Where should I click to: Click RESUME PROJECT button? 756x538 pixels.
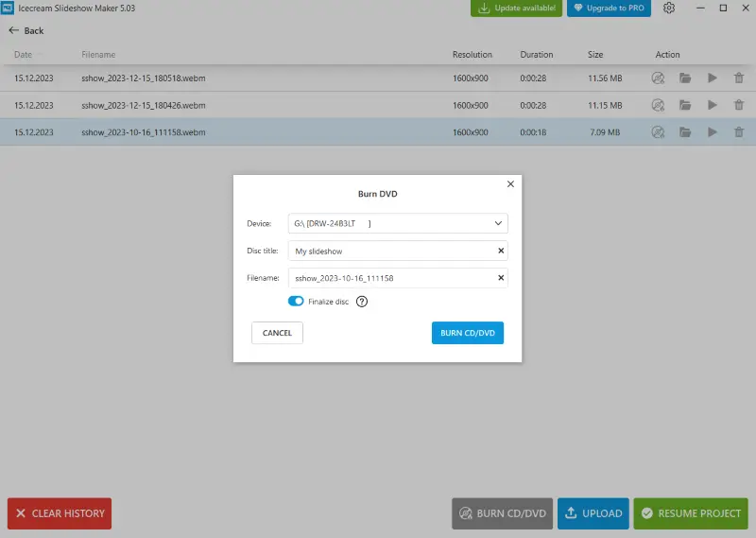pos(691,513)
